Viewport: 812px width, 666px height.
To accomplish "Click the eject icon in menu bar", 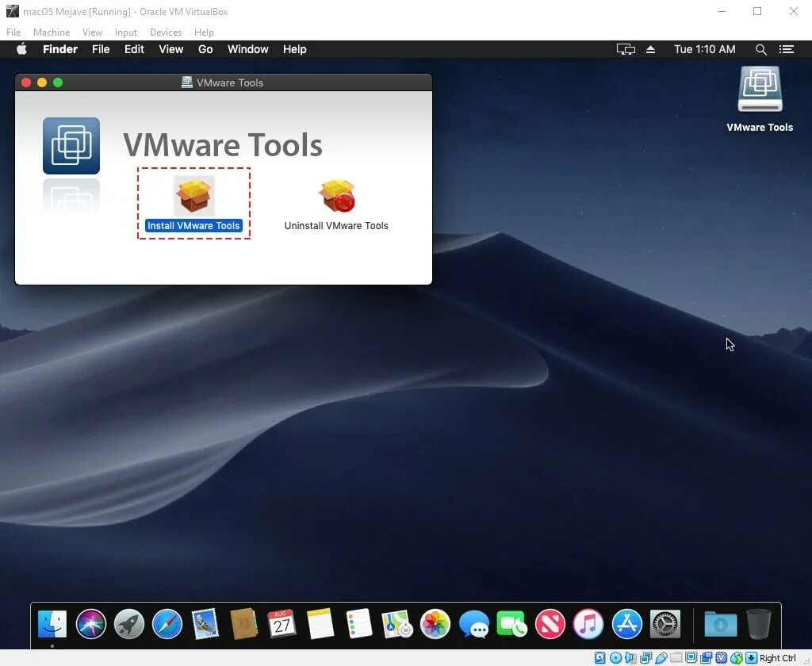I will click(x=650, y=49).
